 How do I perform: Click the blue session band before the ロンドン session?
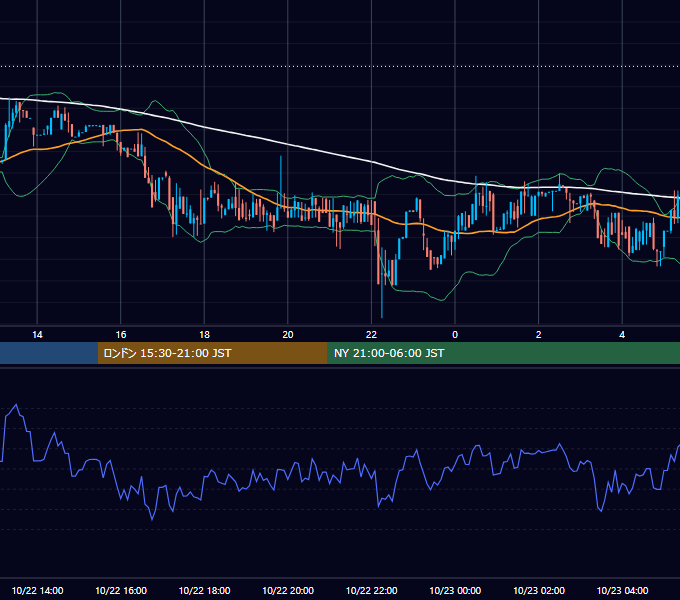pos(49,353)
